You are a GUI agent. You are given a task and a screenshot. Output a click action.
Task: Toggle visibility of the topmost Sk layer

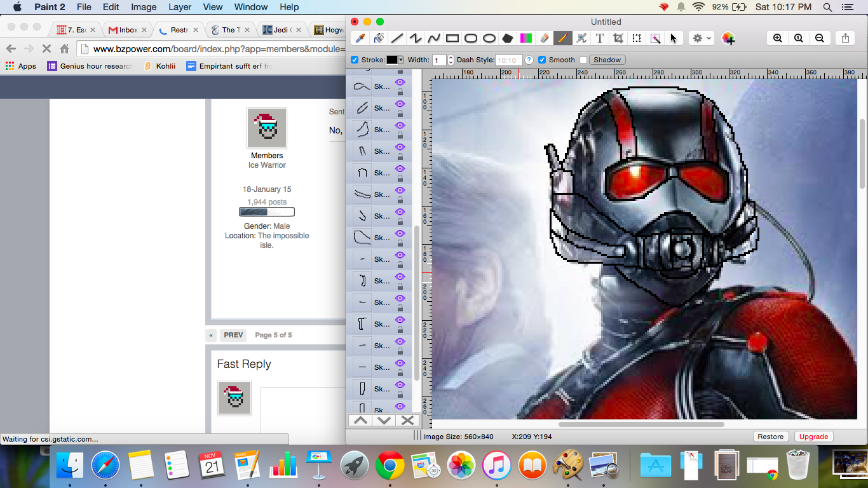(x=400, y=81)
